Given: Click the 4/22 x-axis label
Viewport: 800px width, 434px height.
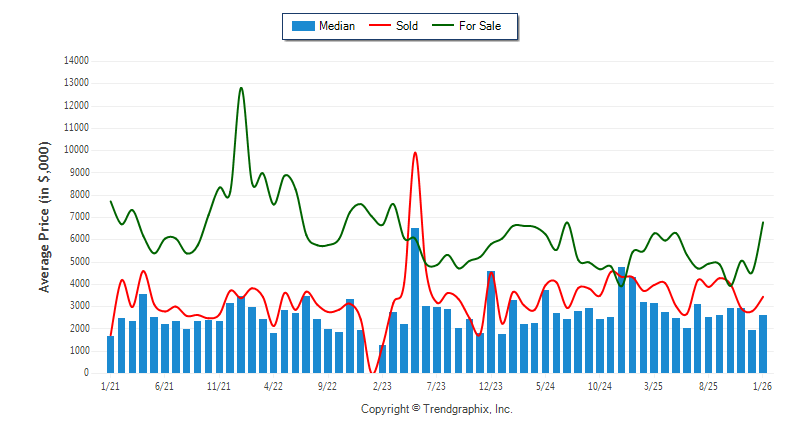Looking at the screenshot, I should tap(273, 385).
